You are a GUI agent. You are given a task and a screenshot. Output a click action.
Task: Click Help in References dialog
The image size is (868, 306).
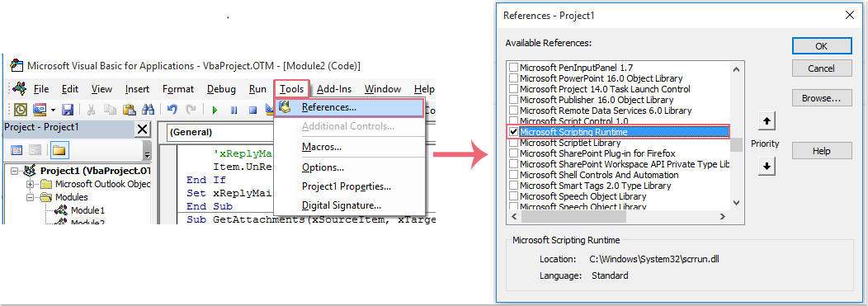[x=822, y=150]
